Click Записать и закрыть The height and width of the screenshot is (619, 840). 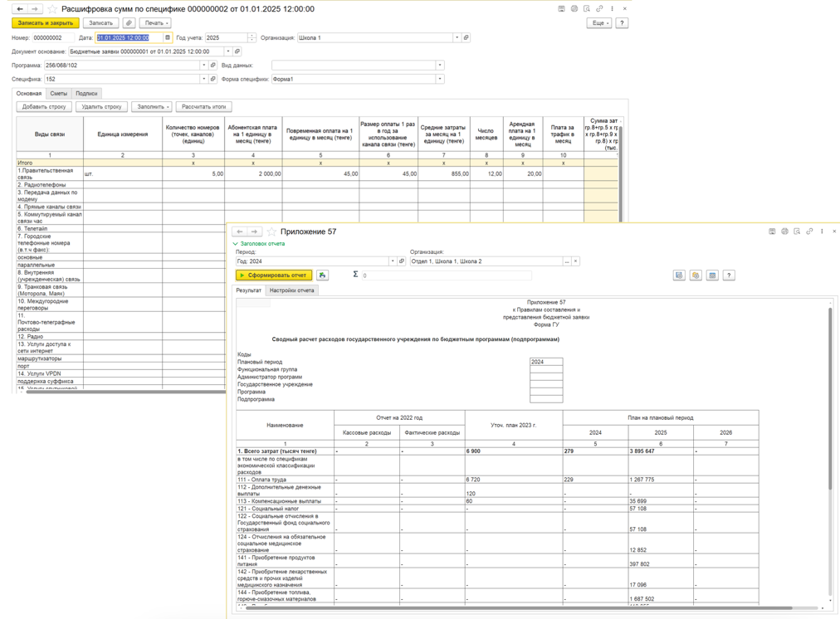[46, 23]
